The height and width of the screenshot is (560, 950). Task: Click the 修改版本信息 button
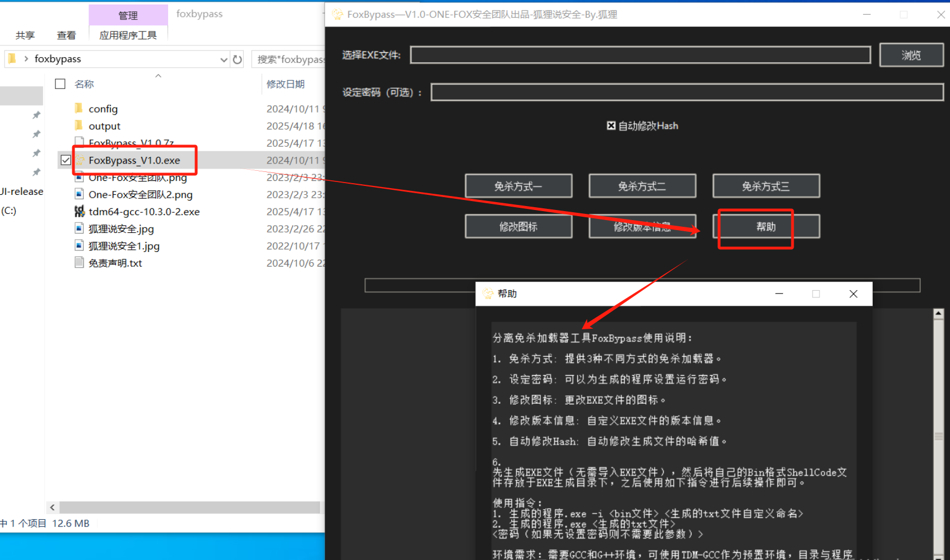pos(642,226)
